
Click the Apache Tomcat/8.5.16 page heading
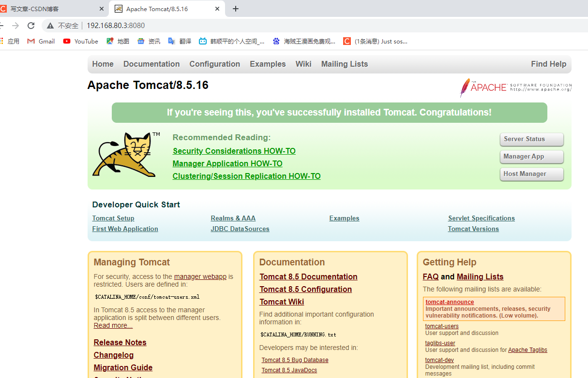(148, 85)
